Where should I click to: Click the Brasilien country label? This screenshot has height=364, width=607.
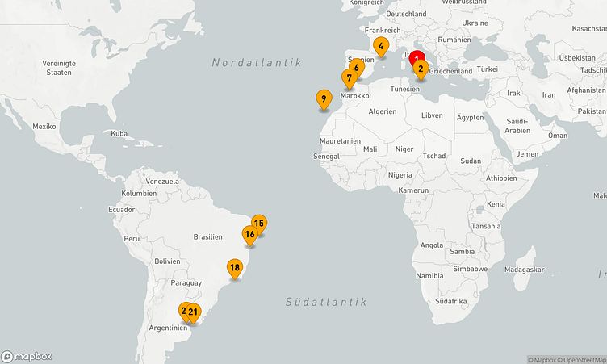[x=207, y=237]
